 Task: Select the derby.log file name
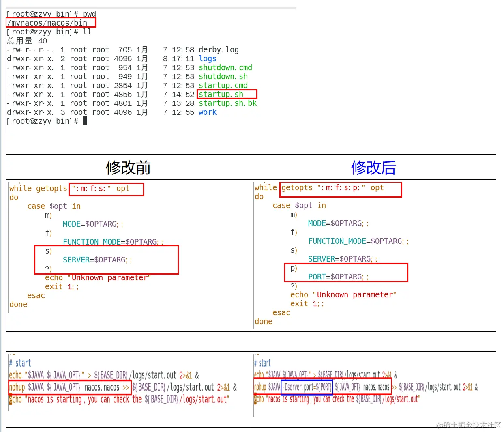(219, 50)
